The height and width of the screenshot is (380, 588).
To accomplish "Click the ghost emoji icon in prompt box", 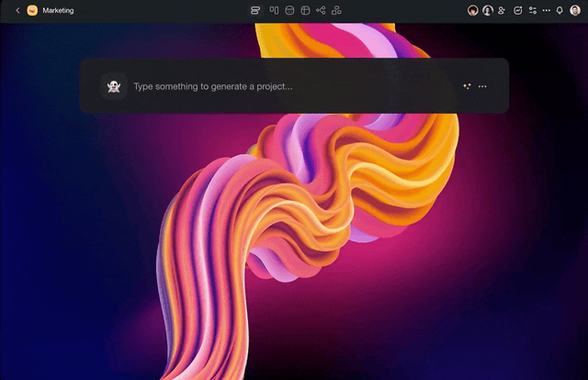I will tap(114, 86).
